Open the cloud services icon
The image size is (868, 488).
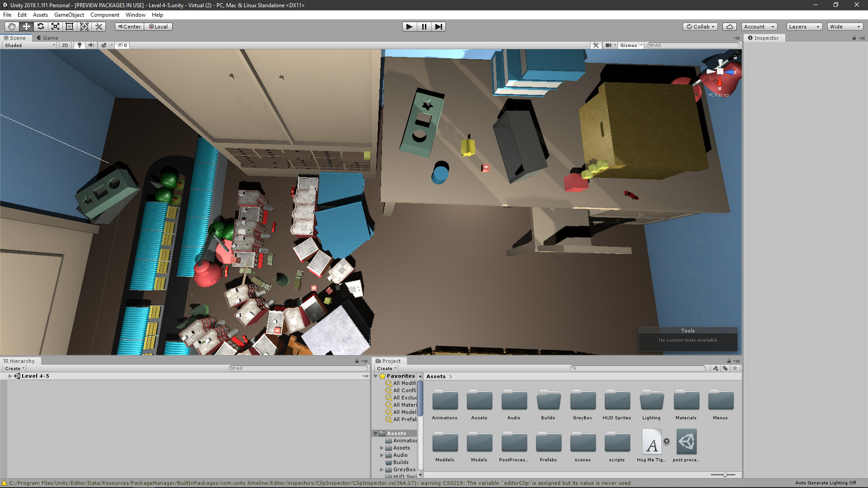[x=729, y=27]
